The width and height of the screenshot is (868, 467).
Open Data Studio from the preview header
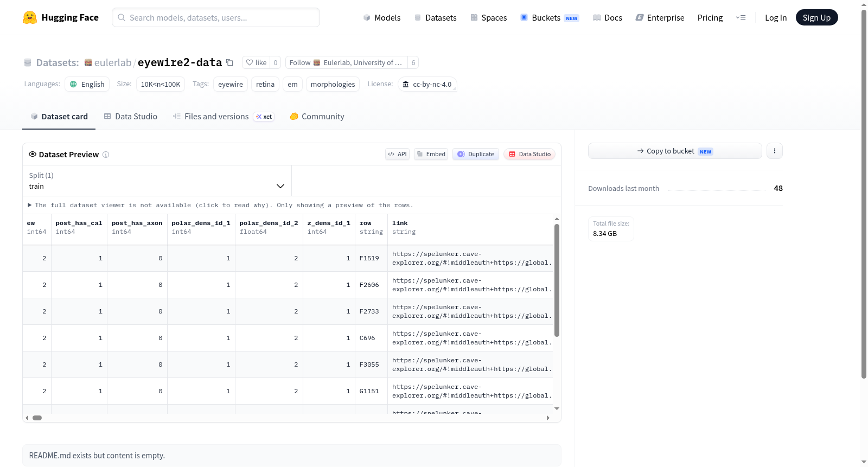(x=529, y=154)
